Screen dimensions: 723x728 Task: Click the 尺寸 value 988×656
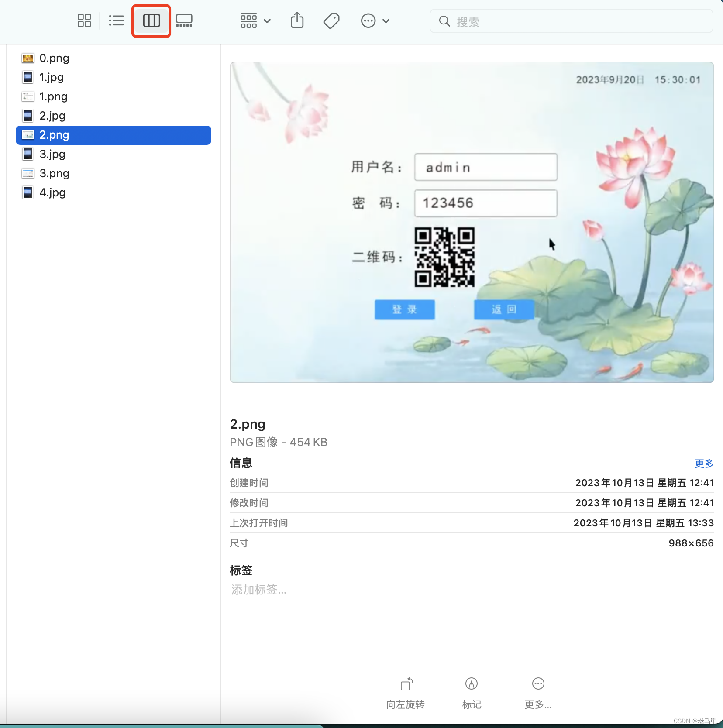[691, 543]
